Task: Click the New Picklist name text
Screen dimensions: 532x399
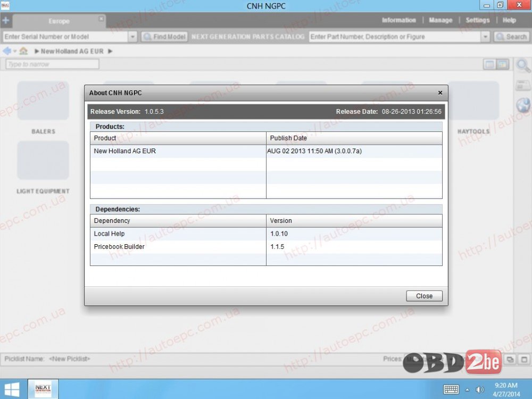Action: tap(70, 359)
